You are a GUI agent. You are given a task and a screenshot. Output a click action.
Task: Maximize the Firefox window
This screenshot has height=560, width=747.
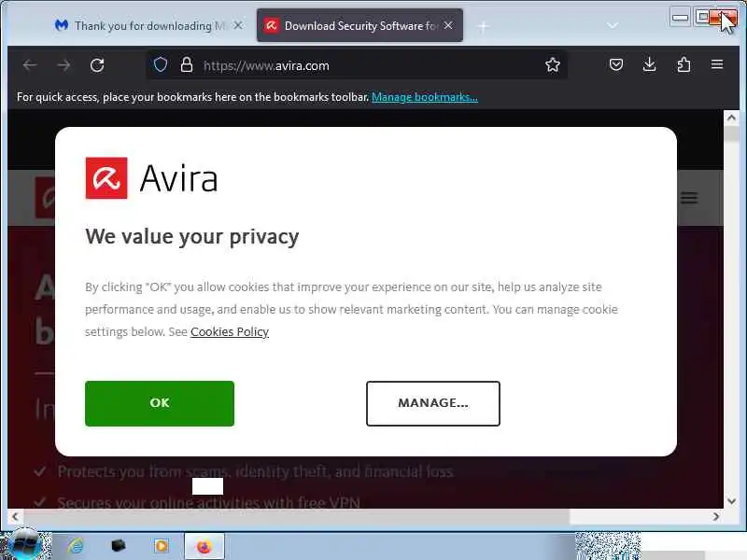702,18
